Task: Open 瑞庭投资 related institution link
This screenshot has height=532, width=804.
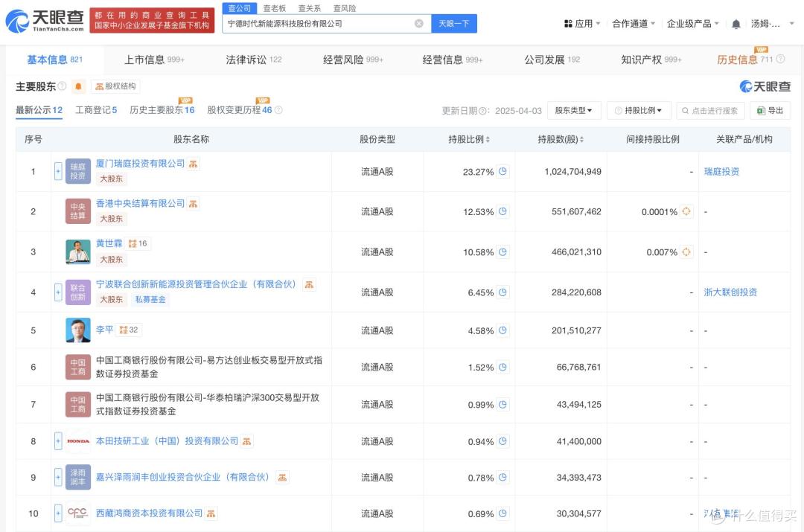Action: tap(721, 172)
